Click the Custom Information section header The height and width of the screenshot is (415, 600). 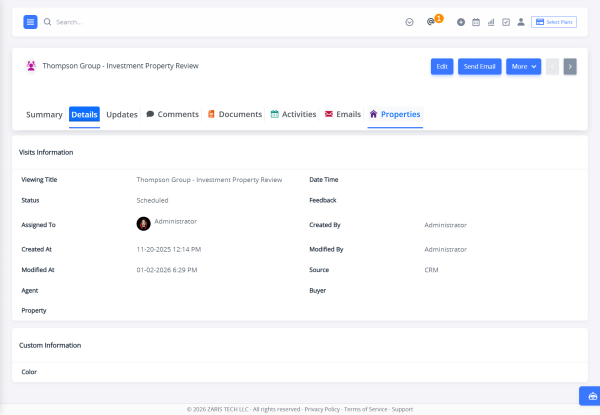point(50,345)
